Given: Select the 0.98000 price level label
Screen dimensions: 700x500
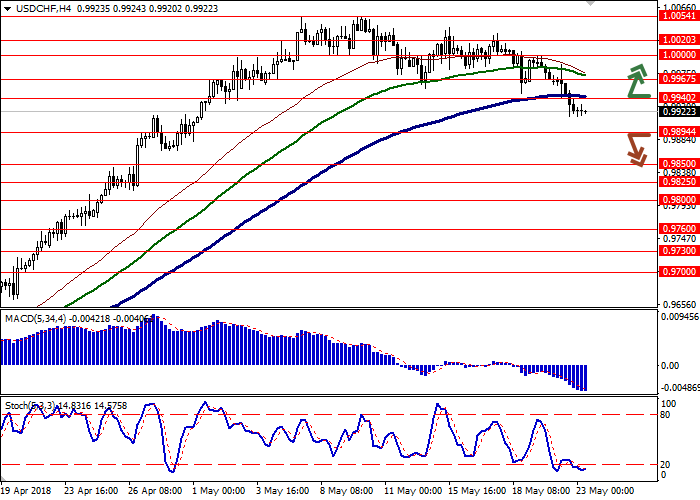Looking at the screenshot, I should pos(678,199).
